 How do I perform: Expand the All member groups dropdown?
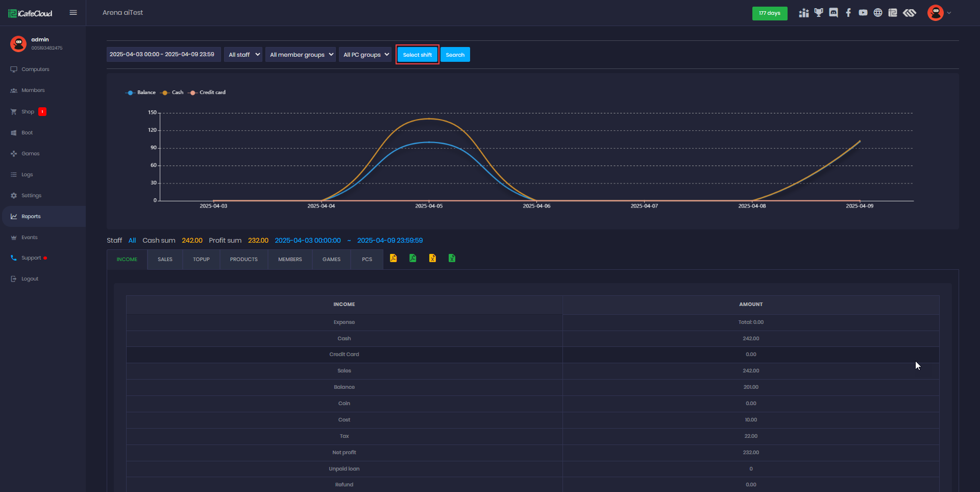click(301, 55)
